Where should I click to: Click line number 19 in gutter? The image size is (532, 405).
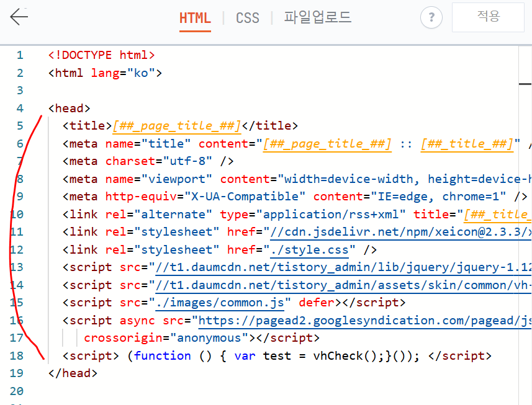click(17, 373)
